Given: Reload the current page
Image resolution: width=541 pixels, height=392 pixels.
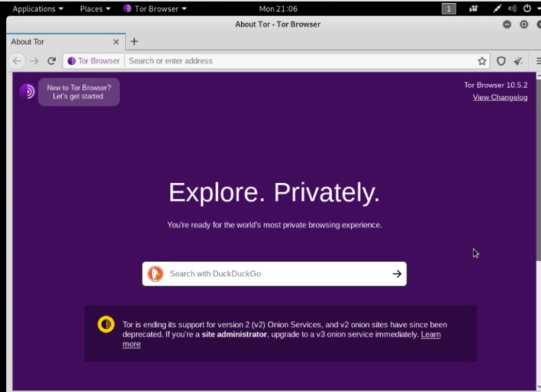Looking at the screenshot, I should click(52, 61).
